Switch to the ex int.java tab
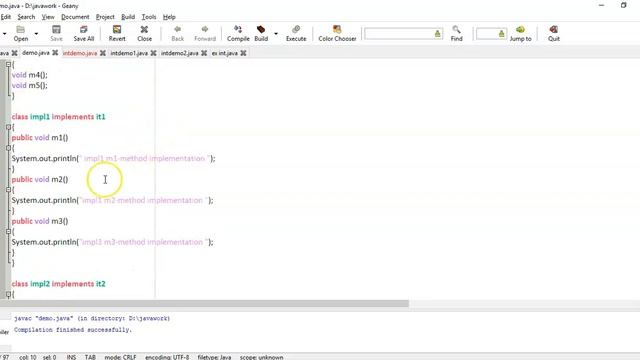 click(224, 53)
